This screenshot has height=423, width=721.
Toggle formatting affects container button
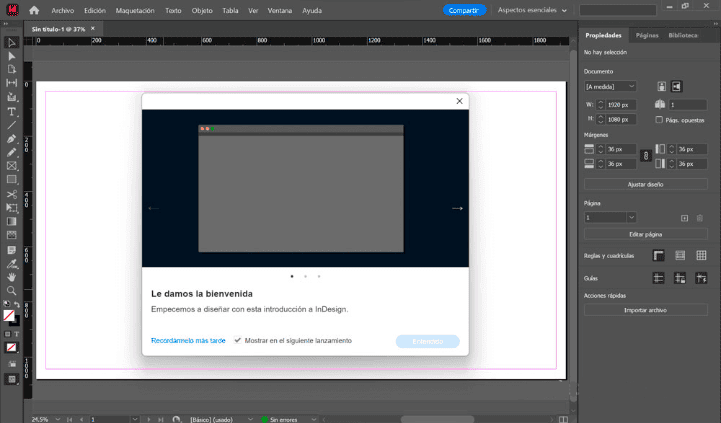(x=7, y=334)
